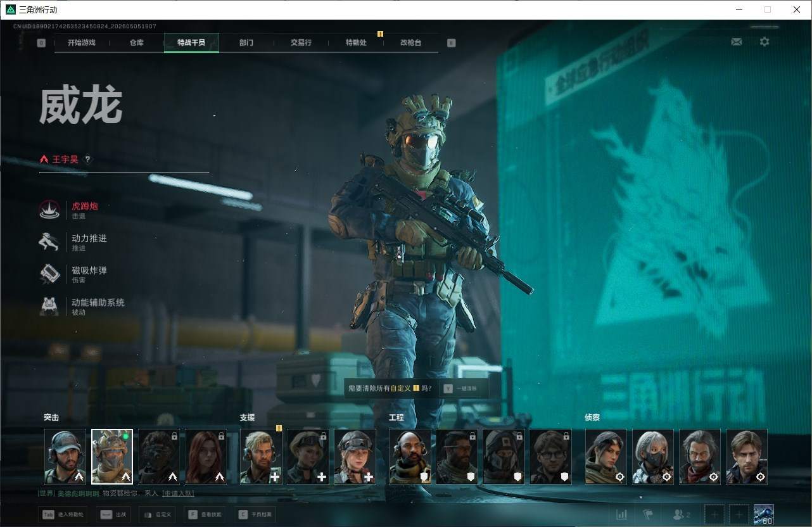Viewport: 812px width, 527px height.
Task: Open the mail envelope icon
Action: (x=737, y=42)
